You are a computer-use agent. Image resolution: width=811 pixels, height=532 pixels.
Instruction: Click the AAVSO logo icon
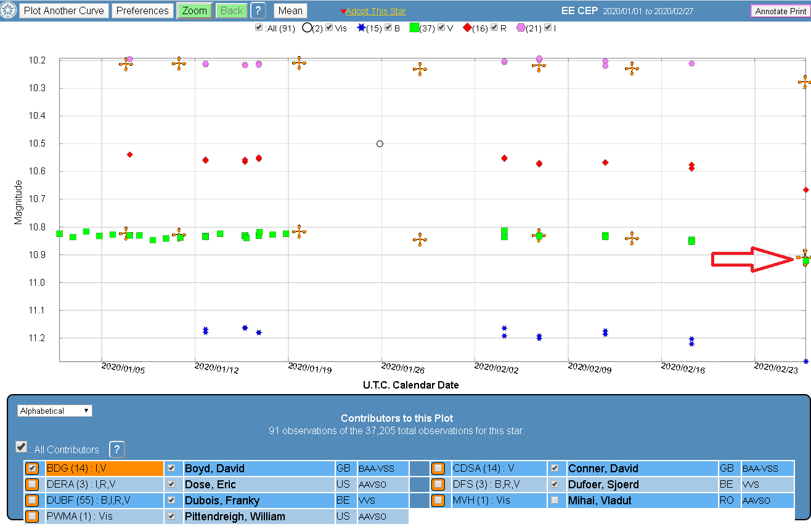point(9,10)
